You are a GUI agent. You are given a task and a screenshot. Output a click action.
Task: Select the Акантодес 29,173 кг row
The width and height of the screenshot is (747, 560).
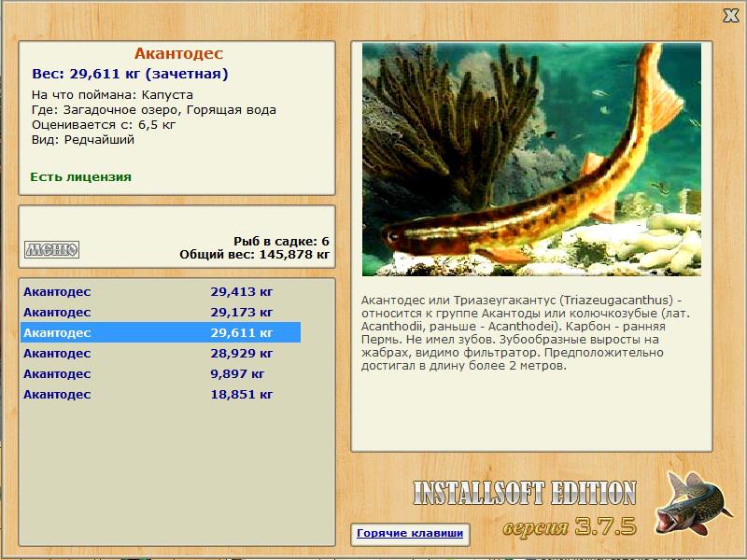pos(161,313)
